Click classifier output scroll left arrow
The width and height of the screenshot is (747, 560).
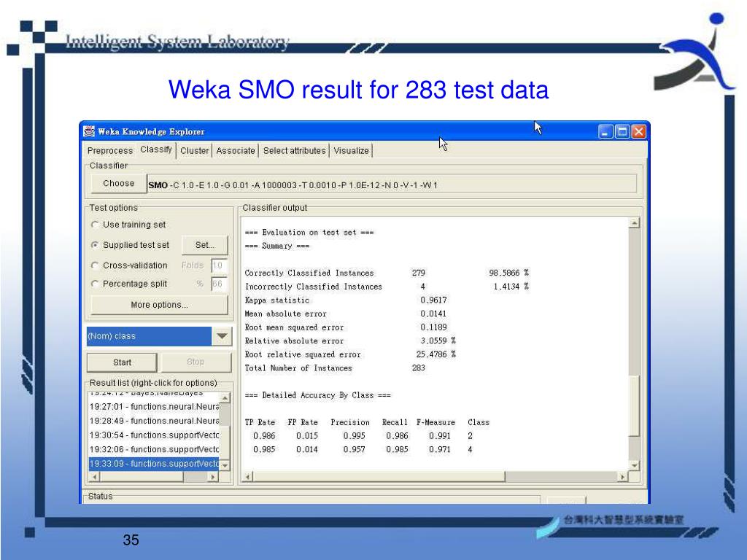tap(248, 476)
